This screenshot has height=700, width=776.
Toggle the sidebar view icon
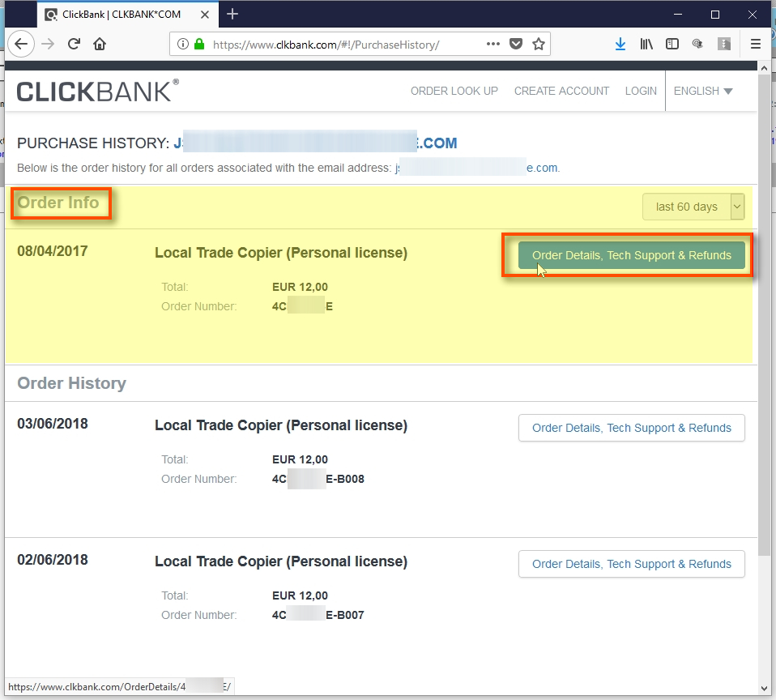click(672, 44)
